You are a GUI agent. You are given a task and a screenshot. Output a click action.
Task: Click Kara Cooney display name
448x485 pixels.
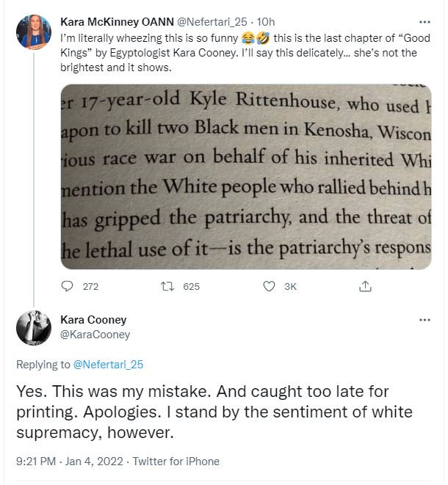tap(93, 320)
